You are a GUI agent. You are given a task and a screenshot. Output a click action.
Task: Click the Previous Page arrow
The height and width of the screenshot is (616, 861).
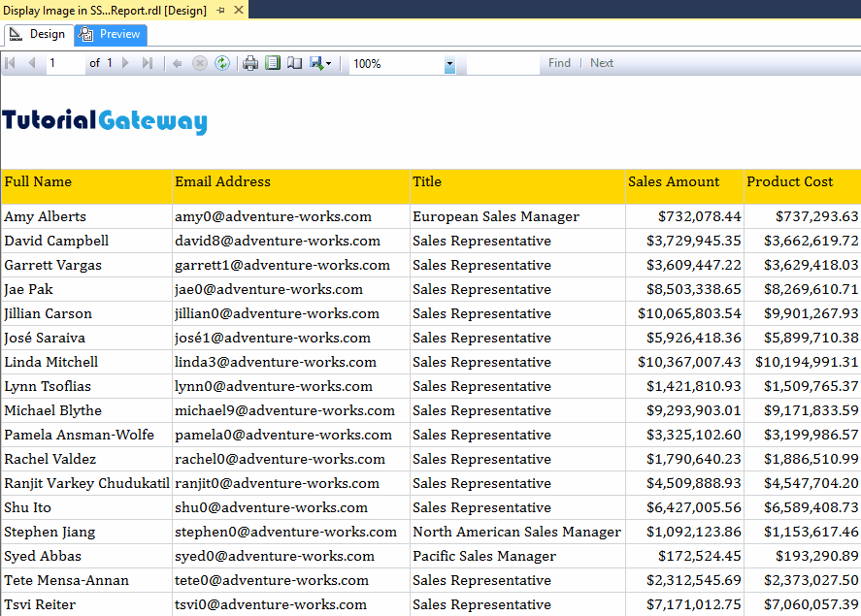tap(31, 63)
